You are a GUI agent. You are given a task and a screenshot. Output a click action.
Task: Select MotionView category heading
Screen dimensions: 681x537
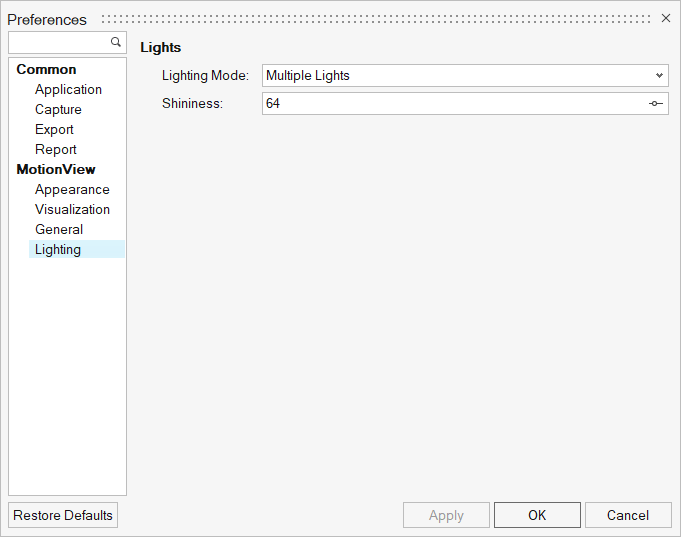pyautogui.click(x=56, y=169)
